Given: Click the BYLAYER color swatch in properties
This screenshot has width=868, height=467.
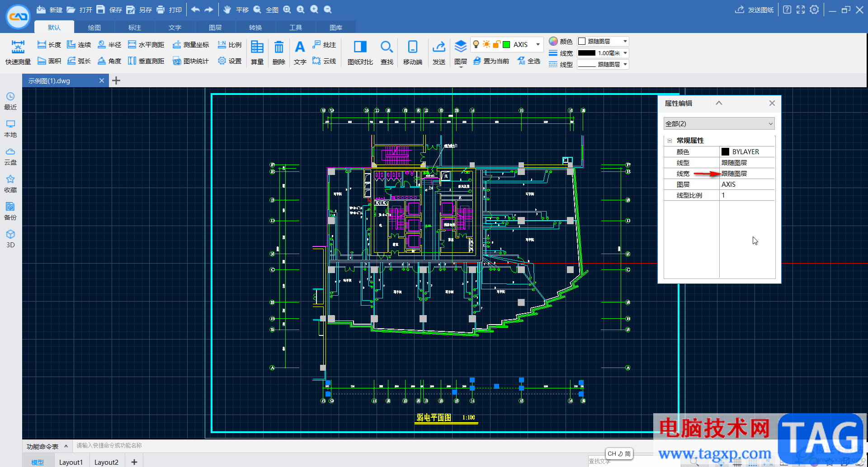Looking at the screenshot, I should [725, 152].
